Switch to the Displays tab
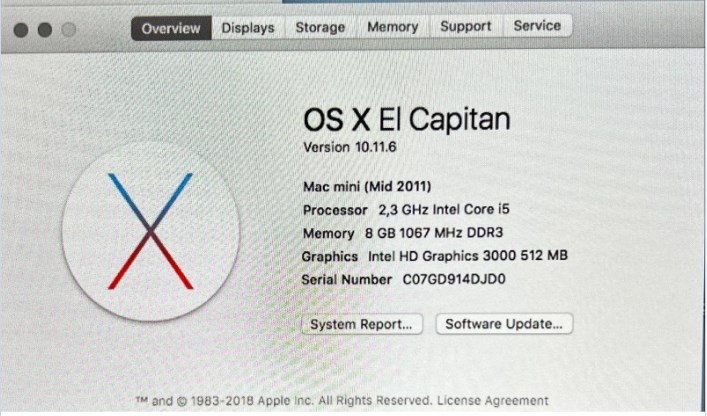The height and width of the screenshot is (416, 707). tap(248, 28)
